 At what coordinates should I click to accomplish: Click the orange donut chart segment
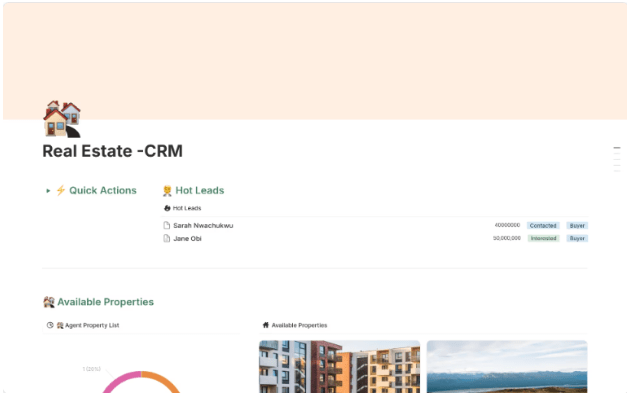point(160,381)
